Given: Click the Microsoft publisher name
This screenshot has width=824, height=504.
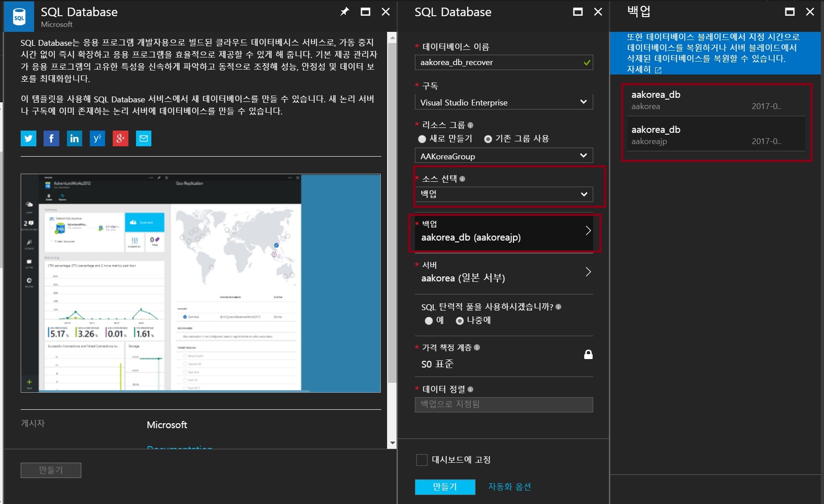Looking at the screenshot, I should point(167,425).
